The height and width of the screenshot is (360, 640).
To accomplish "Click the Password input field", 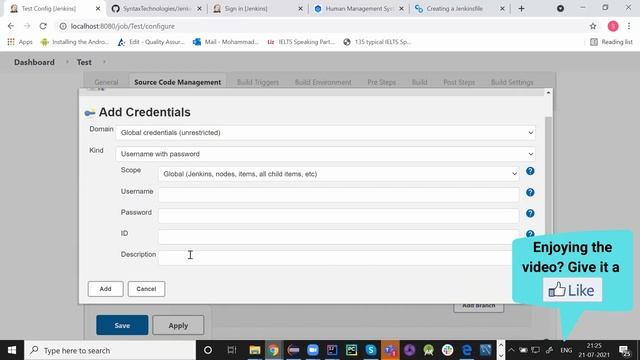I will point(339,216).
